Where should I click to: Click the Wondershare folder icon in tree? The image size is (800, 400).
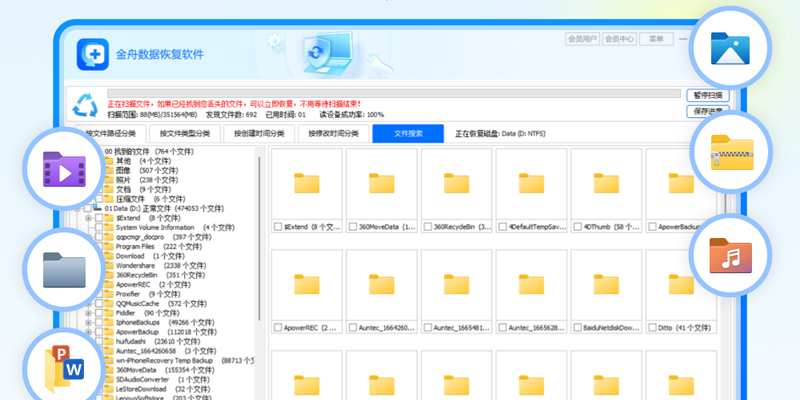(109, 266)
